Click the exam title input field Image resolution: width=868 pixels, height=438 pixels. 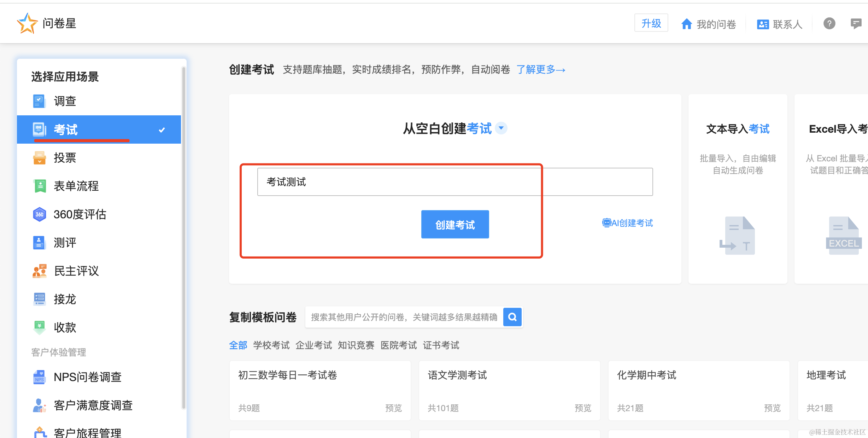point(455,182)
